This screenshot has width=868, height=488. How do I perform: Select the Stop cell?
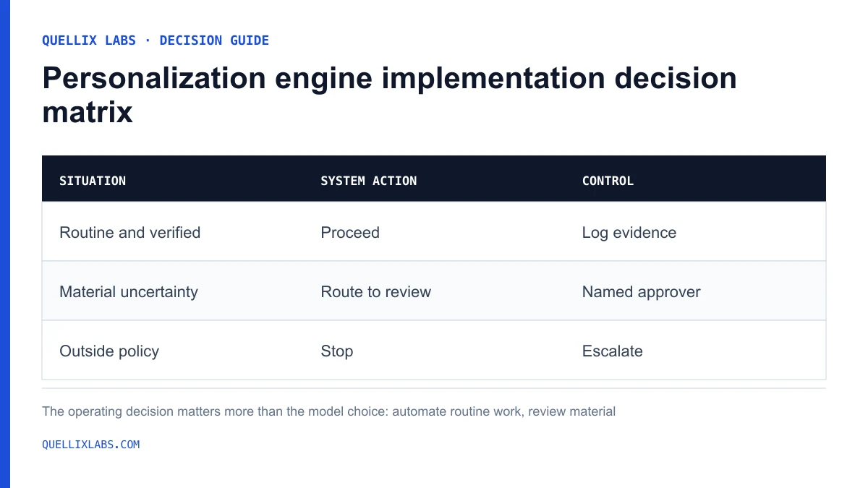click(x=337, y=351)
